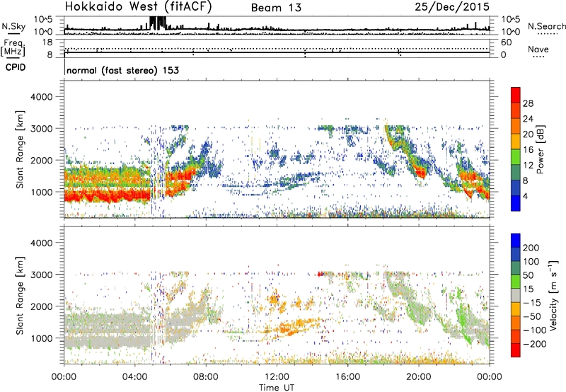Click the tall noise spike near 05:00
This screenshot has height=392, width=566.
(158, 23)
